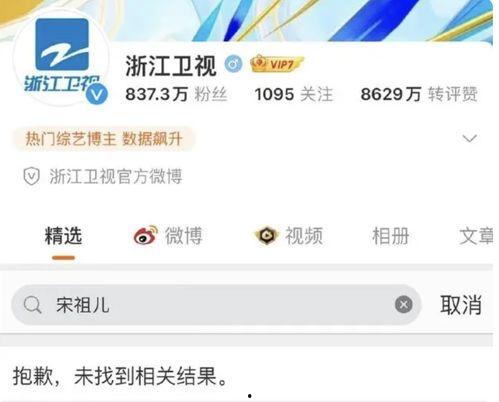Screen dimensions: 499x402
Task: Open the Zhejiang TV profile avatar
Action: point(62,57)
